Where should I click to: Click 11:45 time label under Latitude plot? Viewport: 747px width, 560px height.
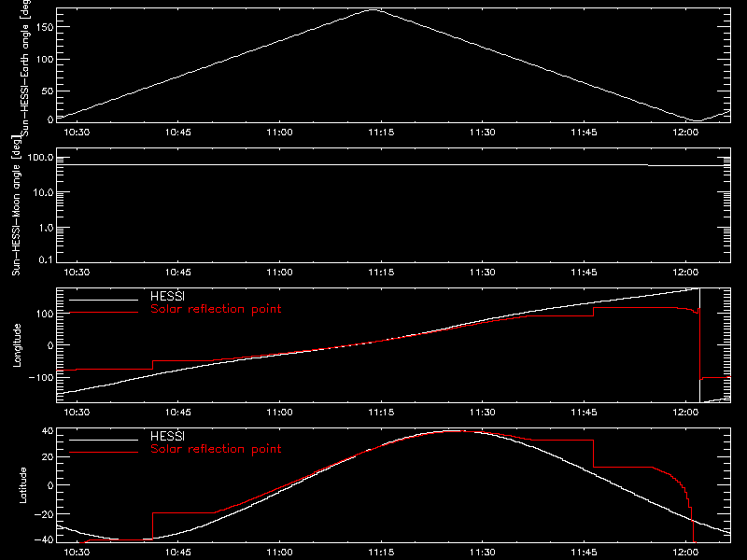pyautogui.click(x=585, y=553)
